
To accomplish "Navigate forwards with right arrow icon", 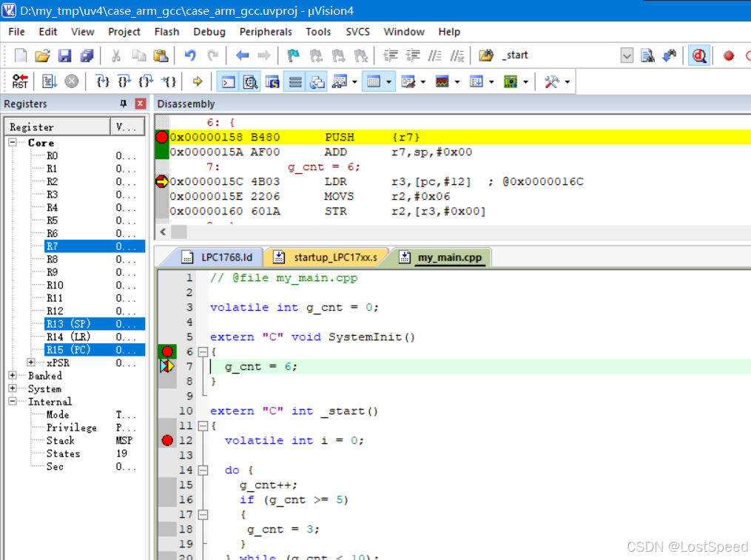I will (264, 55).
